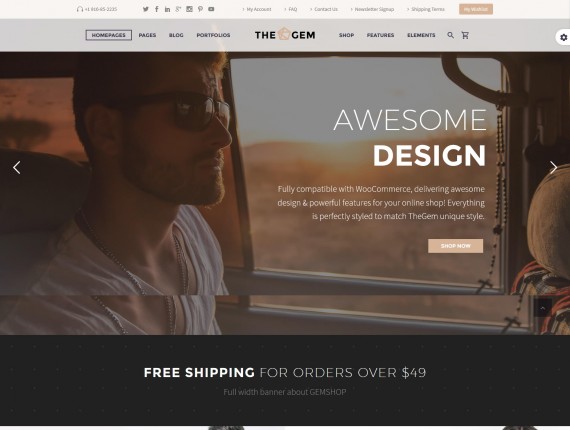Go to previous slide arrow
The width and height of the screenshot is (570, 430).
tap(17, 167)
